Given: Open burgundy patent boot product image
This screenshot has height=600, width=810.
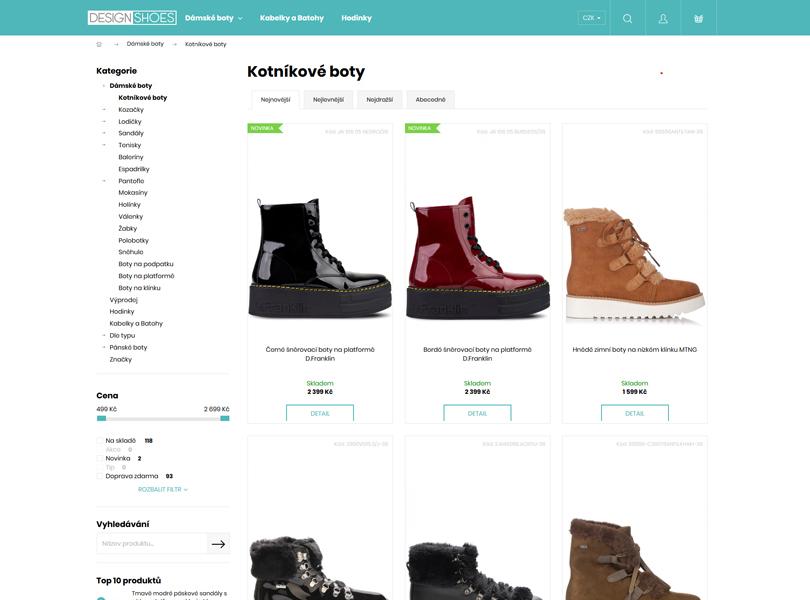Looking at the screenshot, I should [x=477, y=257].
